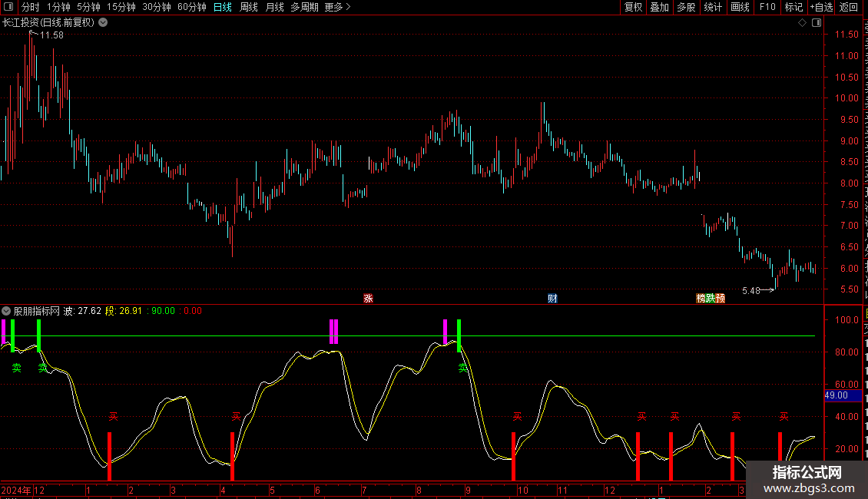
Task: Switch to the 分时 time-share tab
Action: (x=30, y=7)
